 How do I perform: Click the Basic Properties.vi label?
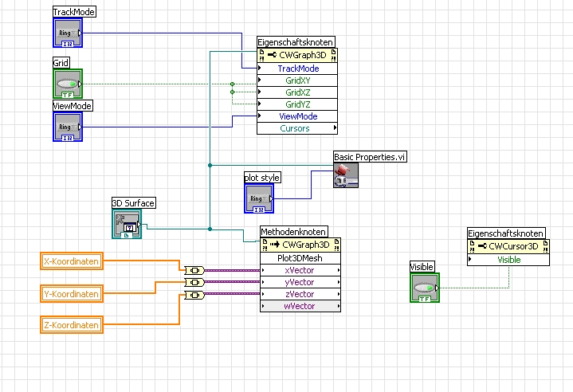(370, 157)
